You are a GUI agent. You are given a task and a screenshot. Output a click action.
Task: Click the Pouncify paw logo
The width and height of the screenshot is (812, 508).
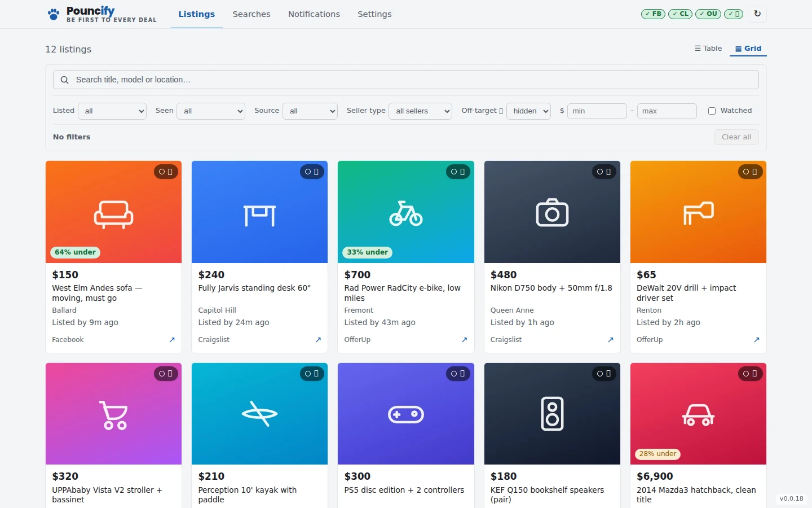tap(54, 14)
